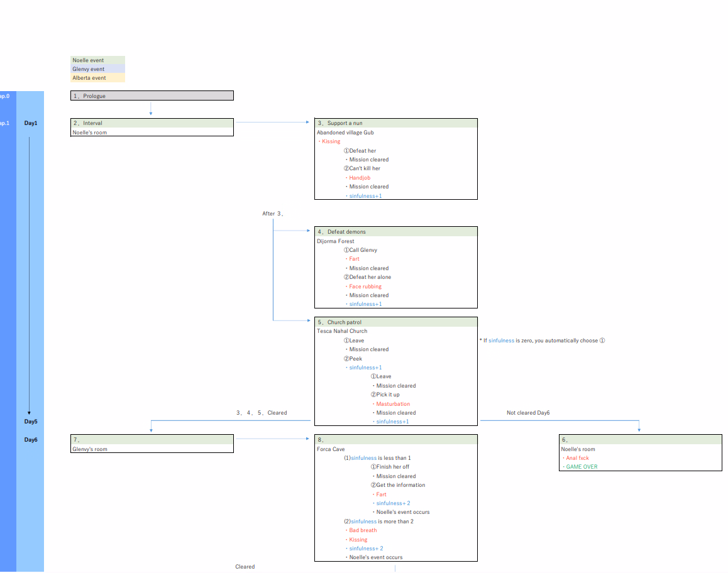Select the Forca Cave location text
Screen dimensions: 728x573
[x=331, y=449]
